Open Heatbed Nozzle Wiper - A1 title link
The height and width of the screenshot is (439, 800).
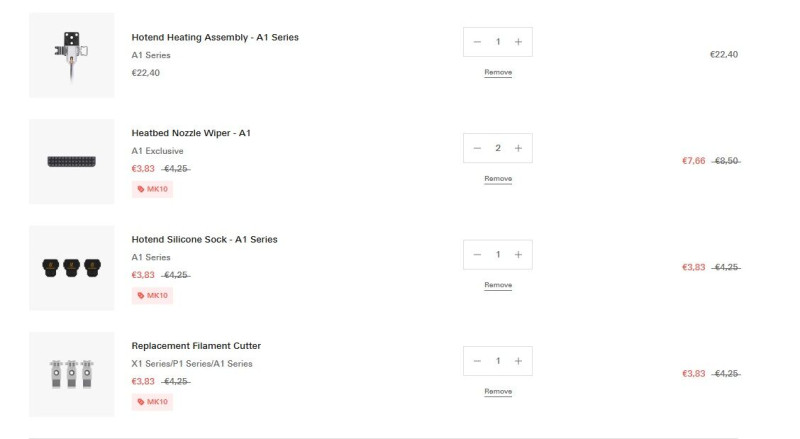[191, 133]
